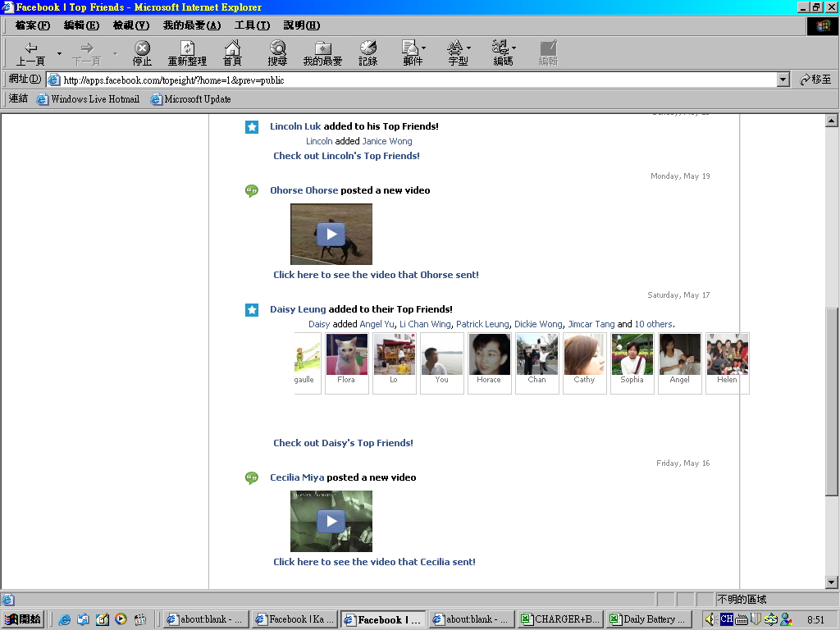840x630 pixels.
Task: Open the Start (開始) menu button
Action: coord(23,619)
